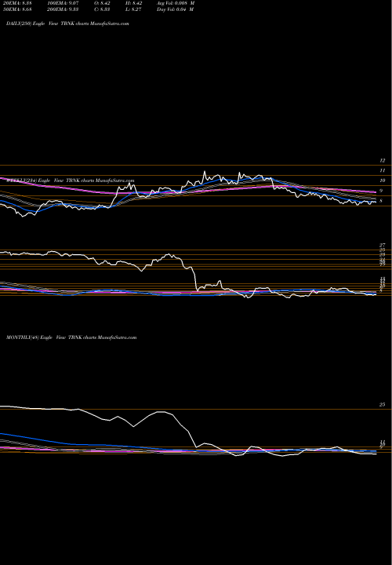The image size is (392, 565).
Task: Click the Avg Vol reading
Action: click(176, 3)
